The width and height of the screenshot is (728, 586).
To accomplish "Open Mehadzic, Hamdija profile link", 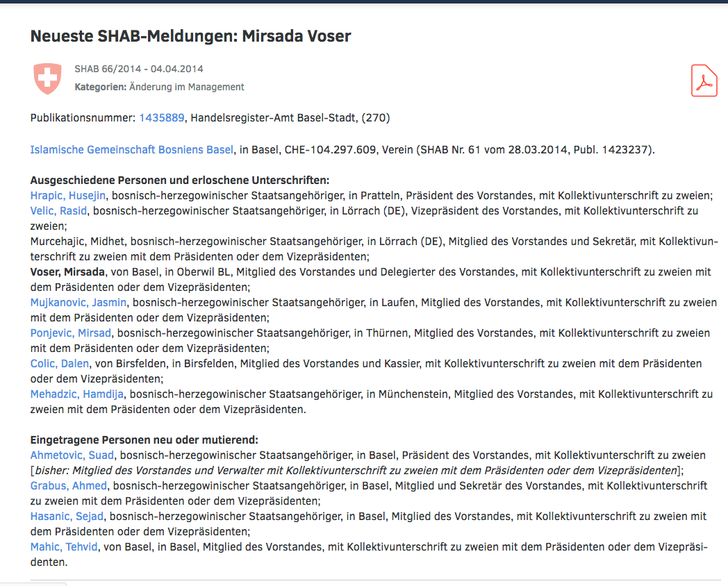I will point(77,394).
